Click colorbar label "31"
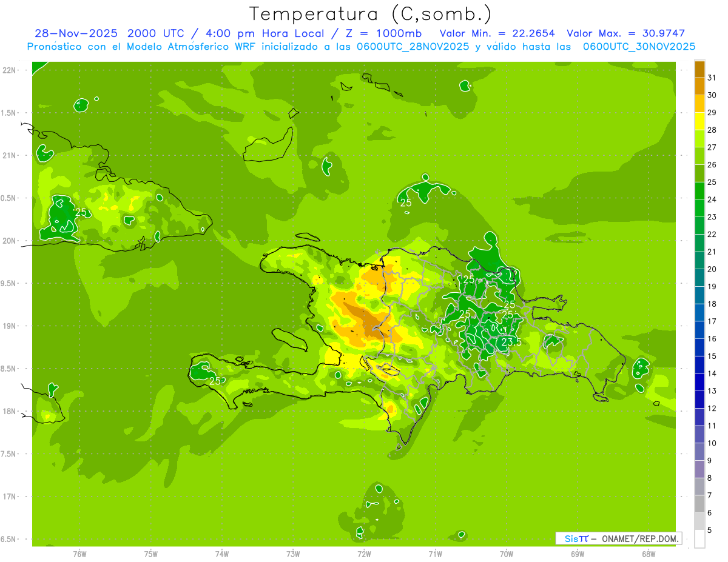This screenshot has height=562, width=728. coord(712,78)
